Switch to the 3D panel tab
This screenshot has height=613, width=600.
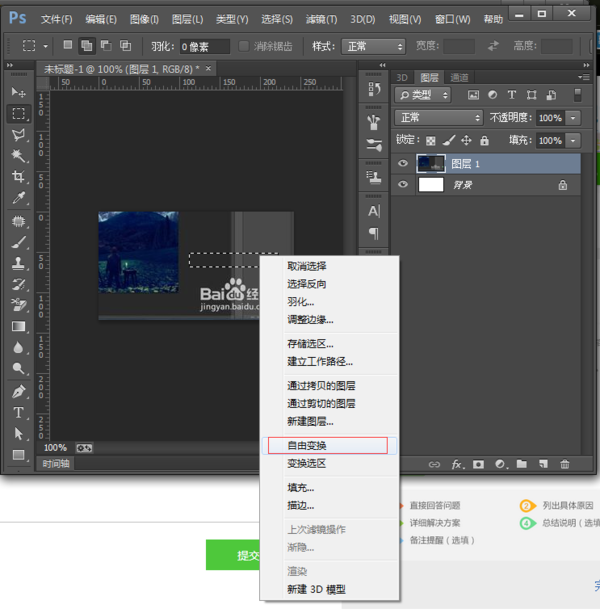pyautogui.click(x=402, y=77)
